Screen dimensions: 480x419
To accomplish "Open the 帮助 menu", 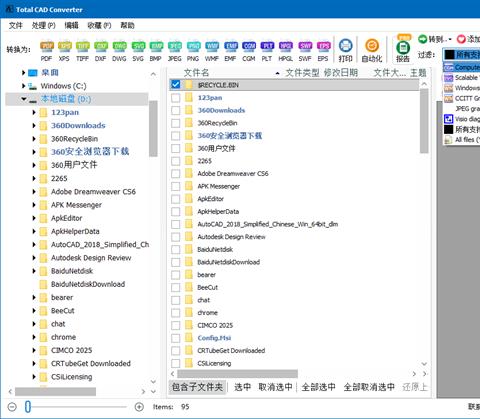I will coord(127,25).
